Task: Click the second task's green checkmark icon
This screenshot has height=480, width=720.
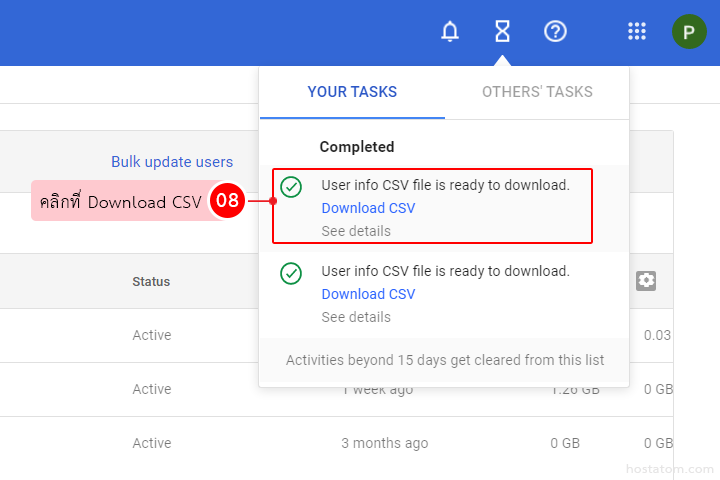Action: [291, 273]
